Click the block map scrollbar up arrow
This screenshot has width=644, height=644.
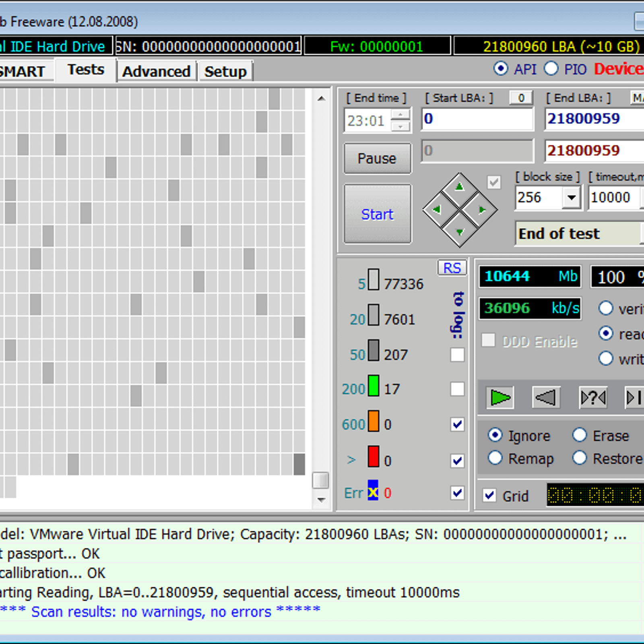[321, 98]
